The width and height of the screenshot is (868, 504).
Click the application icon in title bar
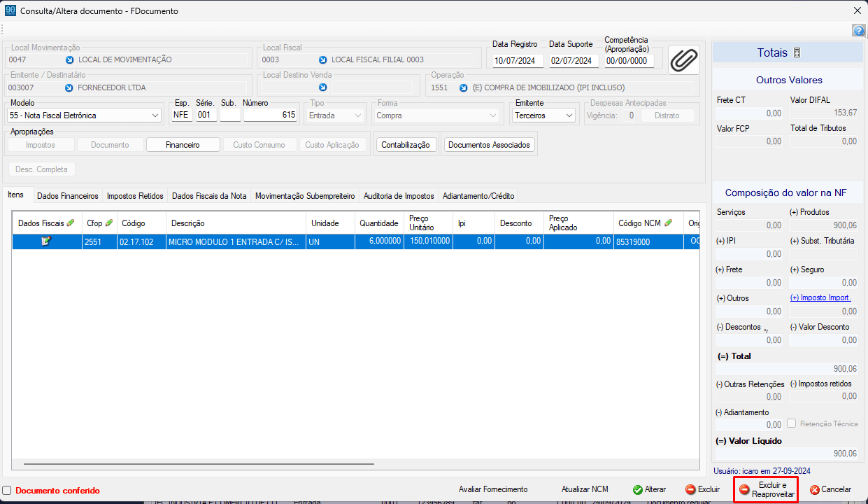point(10,10)
